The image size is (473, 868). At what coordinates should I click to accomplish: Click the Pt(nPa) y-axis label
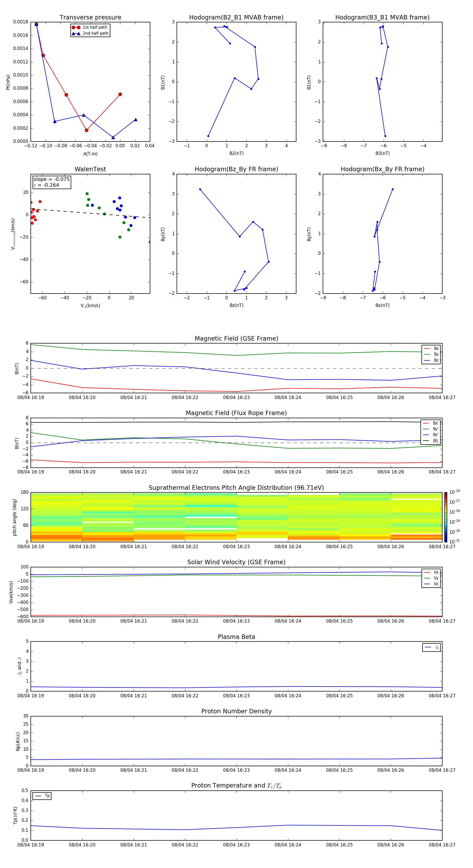tap(8, 82)
